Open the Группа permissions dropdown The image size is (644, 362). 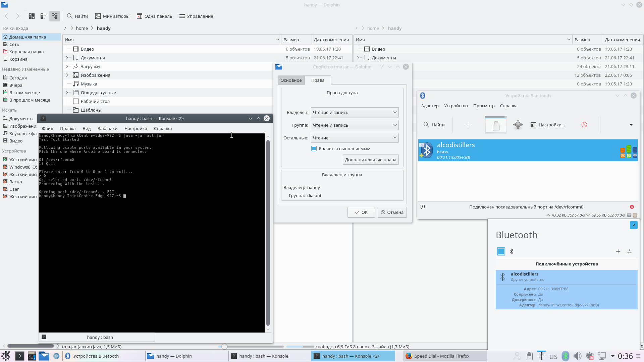pos(355,125)
